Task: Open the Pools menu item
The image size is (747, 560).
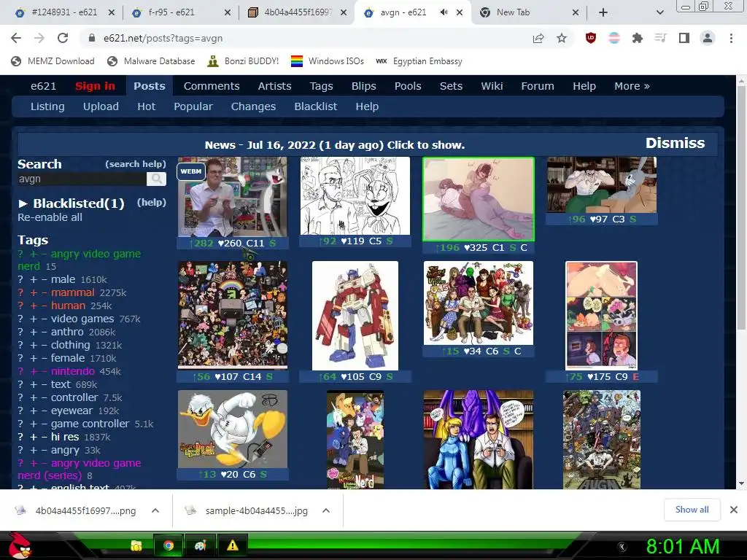Action: point(408,86)
